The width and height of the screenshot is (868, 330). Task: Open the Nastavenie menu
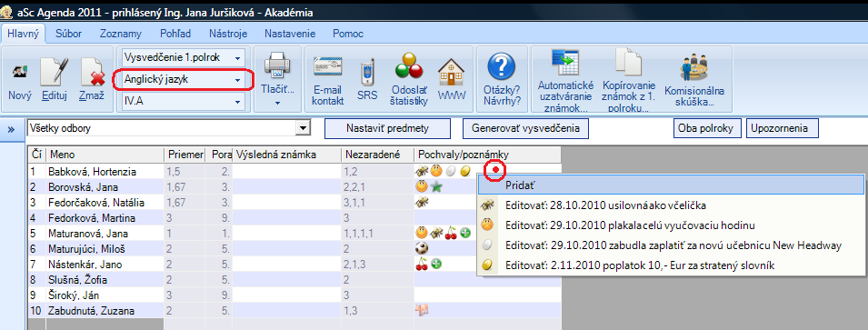pyautogui.click(x=290, y=34)
